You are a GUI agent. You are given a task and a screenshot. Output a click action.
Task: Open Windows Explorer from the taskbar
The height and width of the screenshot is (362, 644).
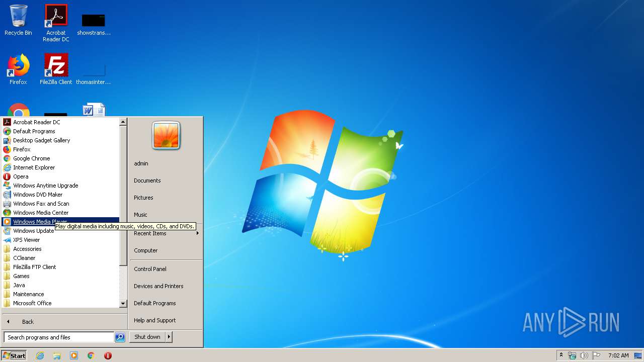coord(57,355)
